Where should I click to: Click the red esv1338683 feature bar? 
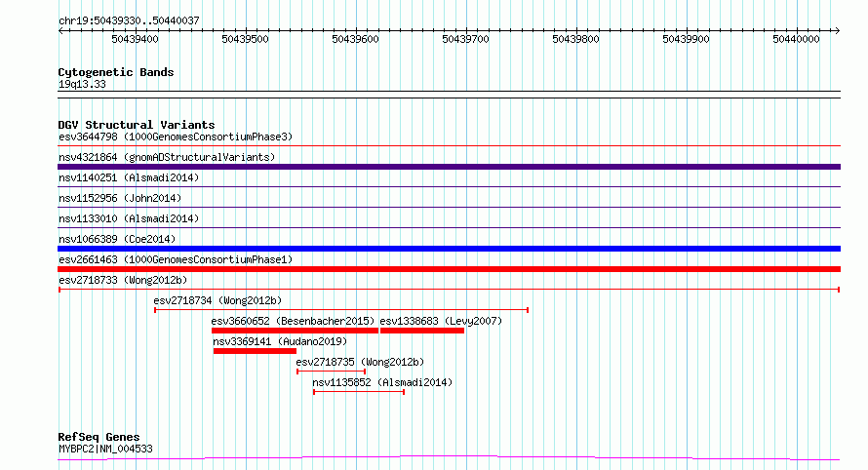pyautogui.click(x=422, y=331)
